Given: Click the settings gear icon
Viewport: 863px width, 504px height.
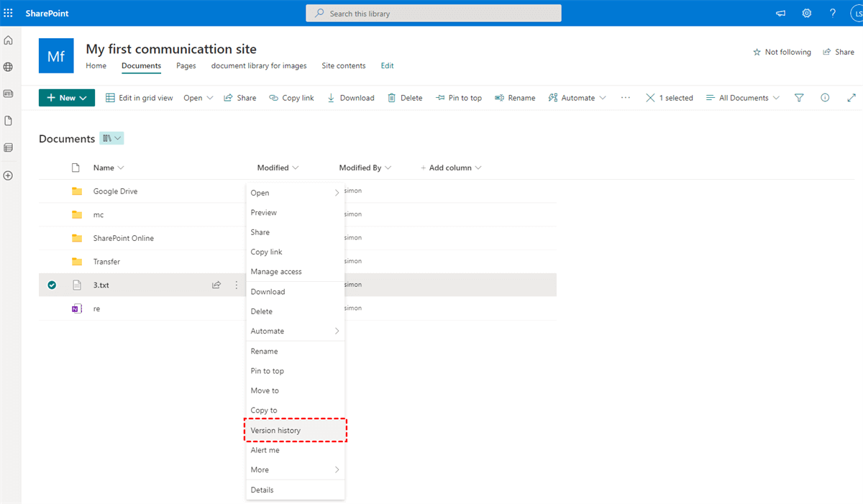Looking at the screenshot, I should pyautogui.click(x=807, y=13).
